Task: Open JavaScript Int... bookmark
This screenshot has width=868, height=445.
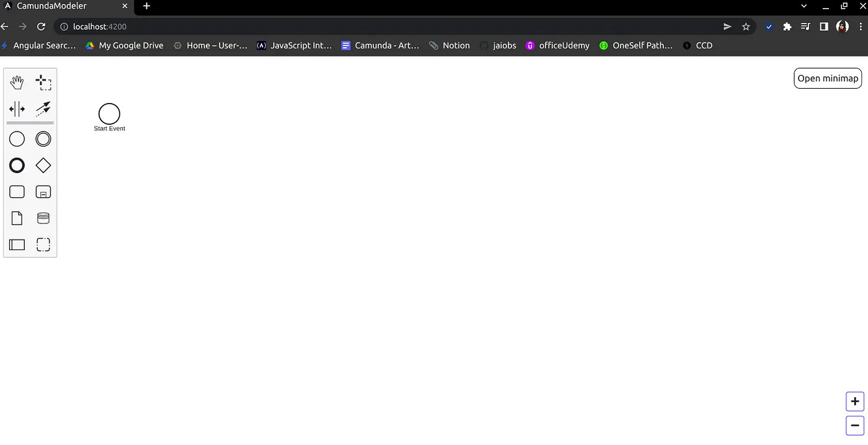Action: point(294,45)
